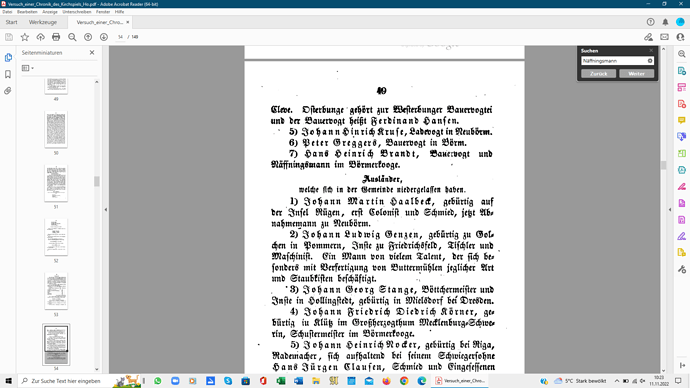Close the Seitenminiaturen panel
Viewport: 690px width, 388px height.
(92, 52)
